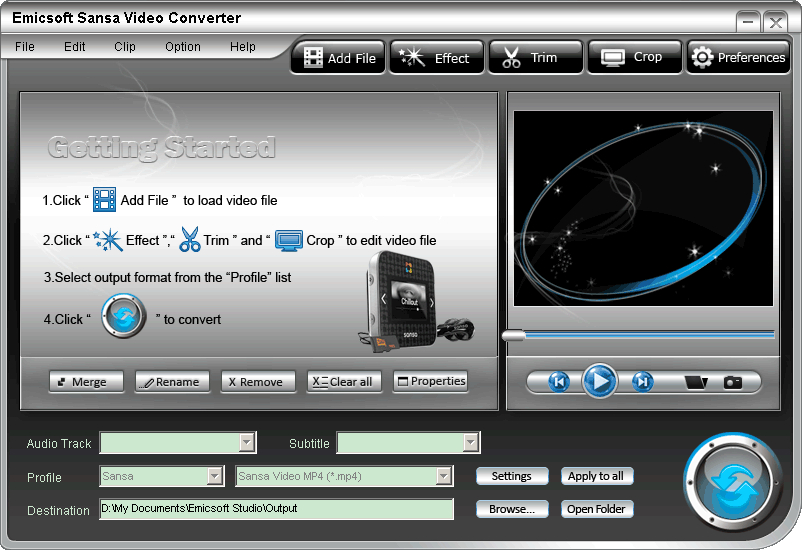Skip to previous in preview player
Viewport: 802px width, 550px height.
coord(559,381)
